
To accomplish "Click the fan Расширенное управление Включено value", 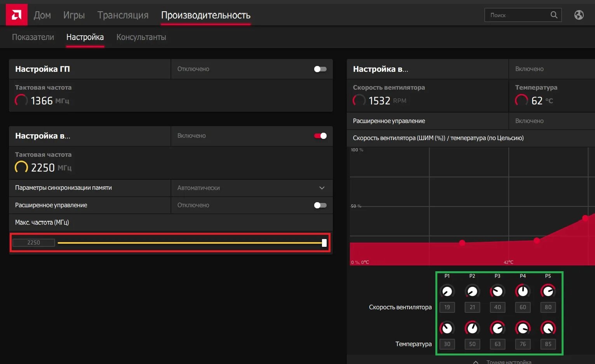I will pos(529,121).
